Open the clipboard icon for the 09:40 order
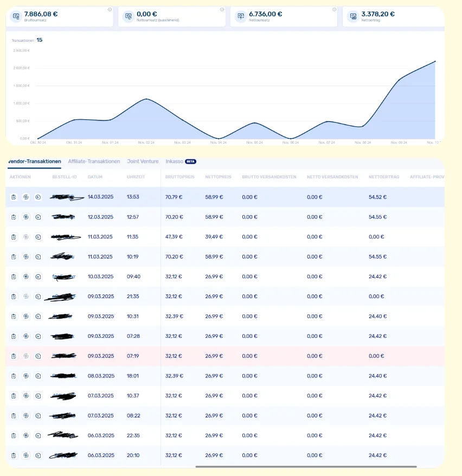Image resolution: width=462 pixels, height=476 pixels. 14,276
